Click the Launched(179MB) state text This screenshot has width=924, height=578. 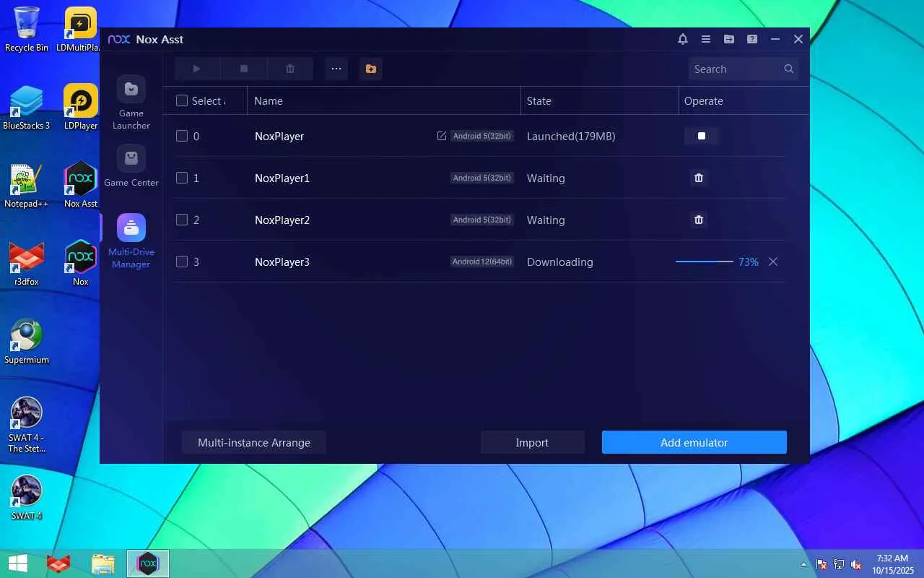click(x=571, y=136)
